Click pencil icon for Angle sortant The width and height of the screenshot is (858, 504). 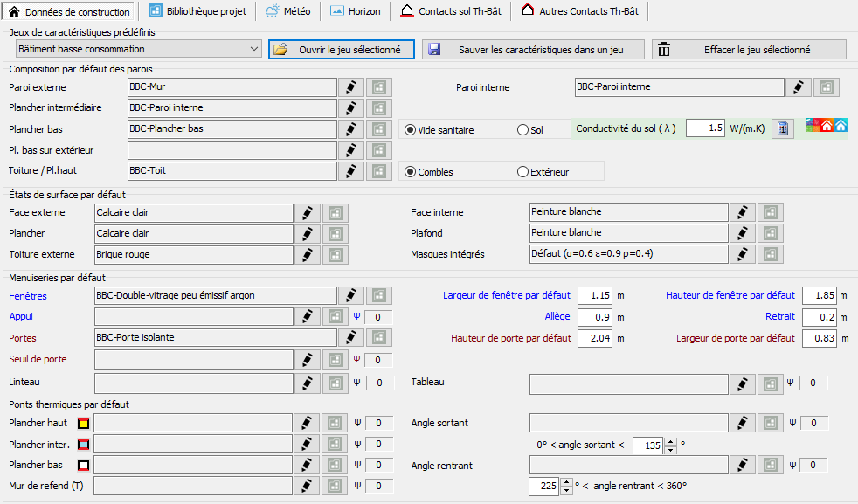[x=742, y=423]
